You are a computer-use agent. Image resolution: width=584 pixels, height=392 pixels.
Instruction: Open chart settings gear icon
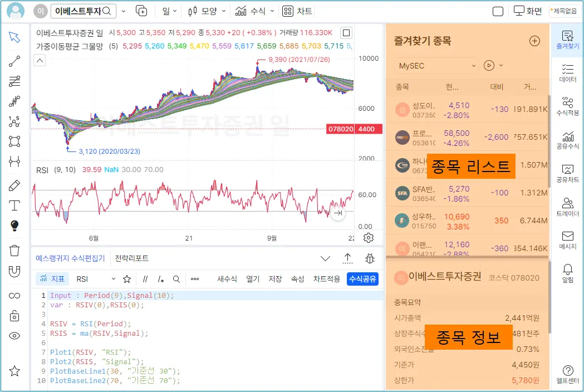pos(369,238)
